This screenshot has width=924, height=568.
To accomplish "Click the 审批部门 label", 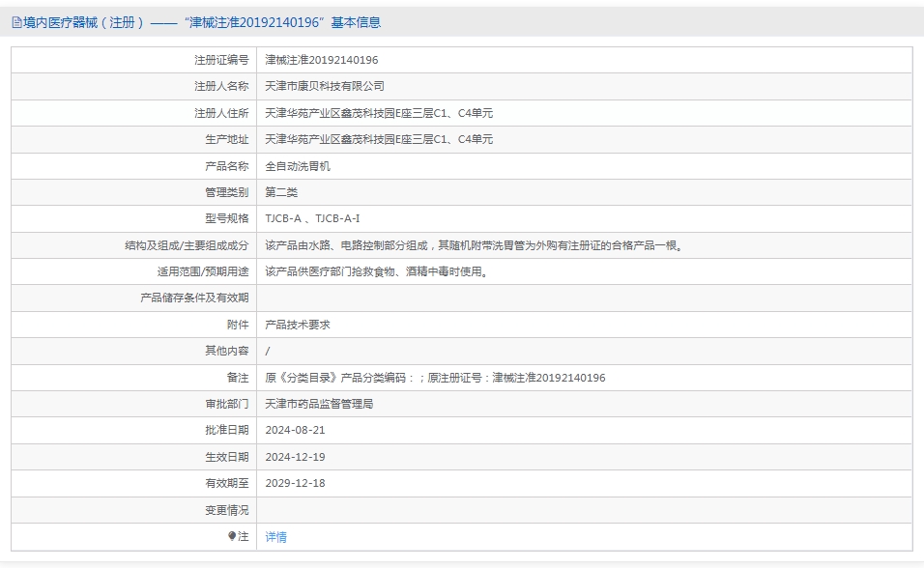I will 227,404.
